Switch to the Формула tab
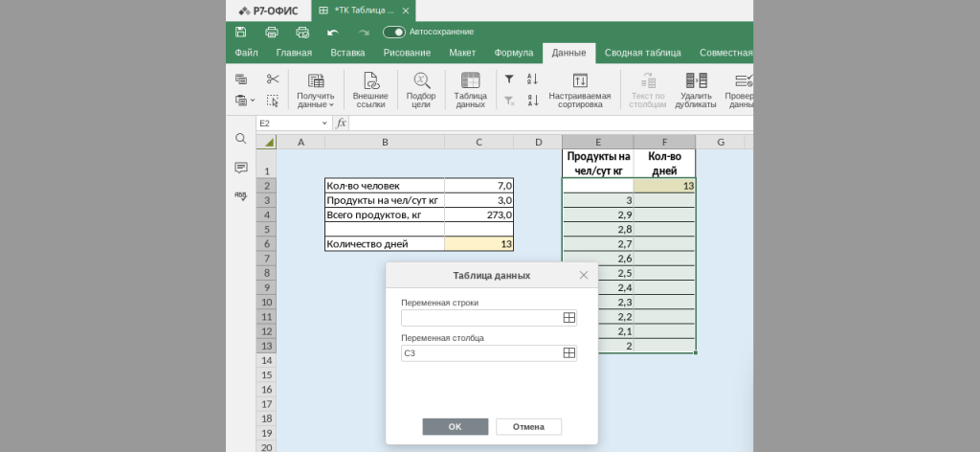This screenshot has width=980, height=452. click(x=514, y=53)
